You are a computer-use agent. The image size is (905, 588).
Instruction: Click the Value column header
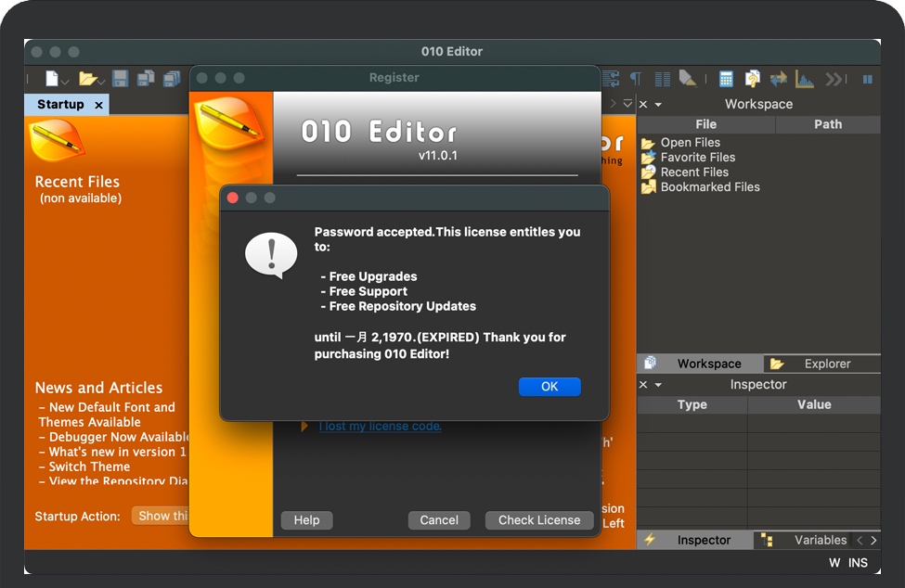click(814, 404)
